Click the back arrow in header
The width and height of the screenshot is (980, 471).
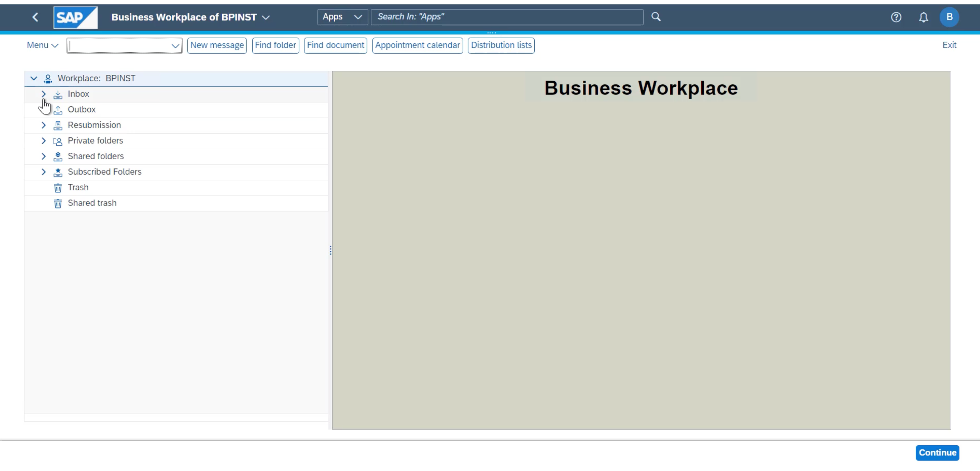coord(35,17)
